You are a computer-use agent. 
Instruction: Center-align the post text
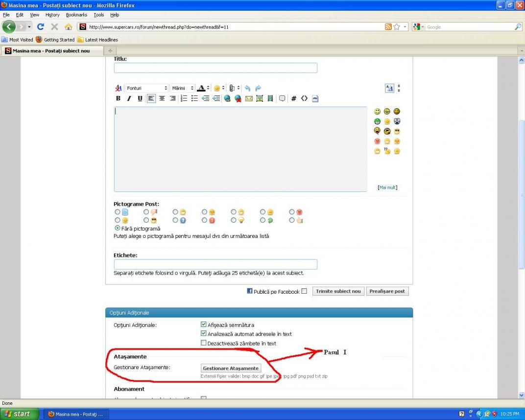click(x=162, y=98)
